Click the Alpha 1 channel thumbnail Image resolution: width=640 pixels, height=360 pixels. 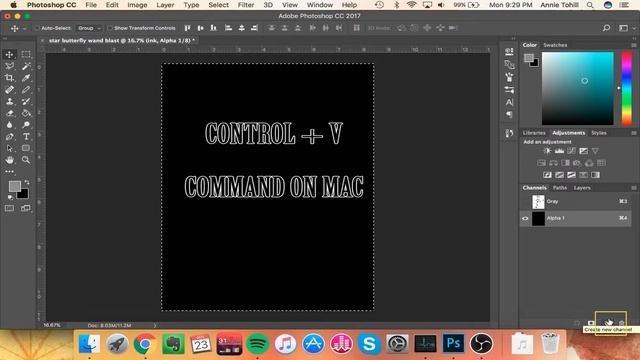point(538,218)
